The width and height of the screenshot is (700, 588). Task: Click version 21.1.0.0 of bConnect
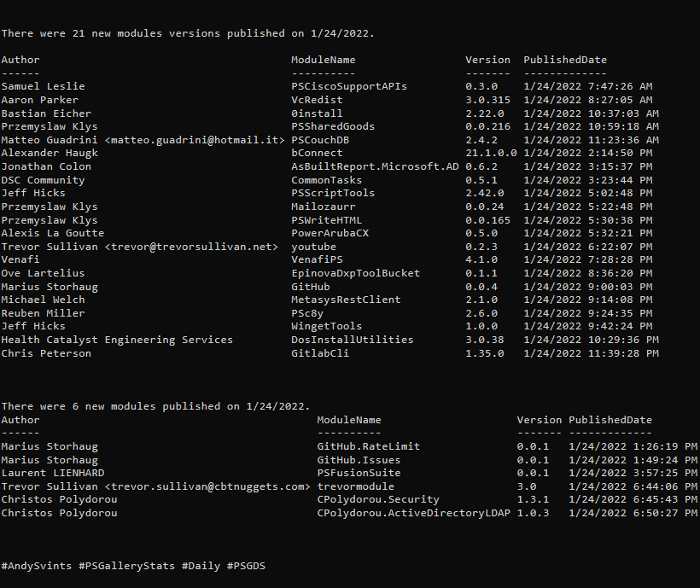click(491, 153)
